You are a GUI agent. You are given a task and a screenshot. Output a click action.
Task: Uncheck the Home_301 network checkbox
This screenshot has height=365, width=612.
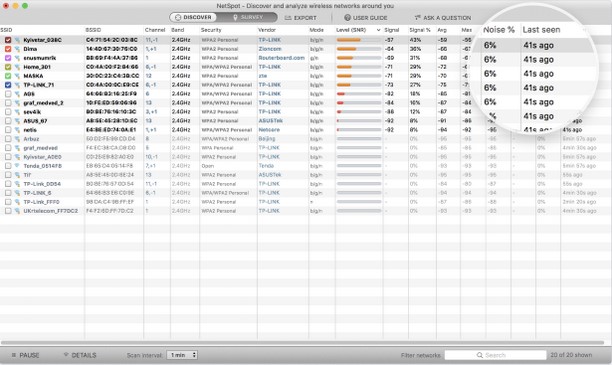tap(8, 67)
